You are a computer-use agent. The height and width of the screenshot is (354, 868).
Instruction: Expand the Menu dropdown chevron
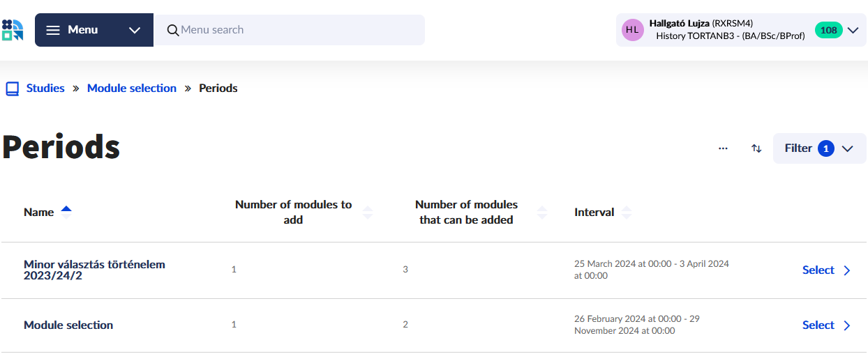pyautogui.click(x=135, y=30)
